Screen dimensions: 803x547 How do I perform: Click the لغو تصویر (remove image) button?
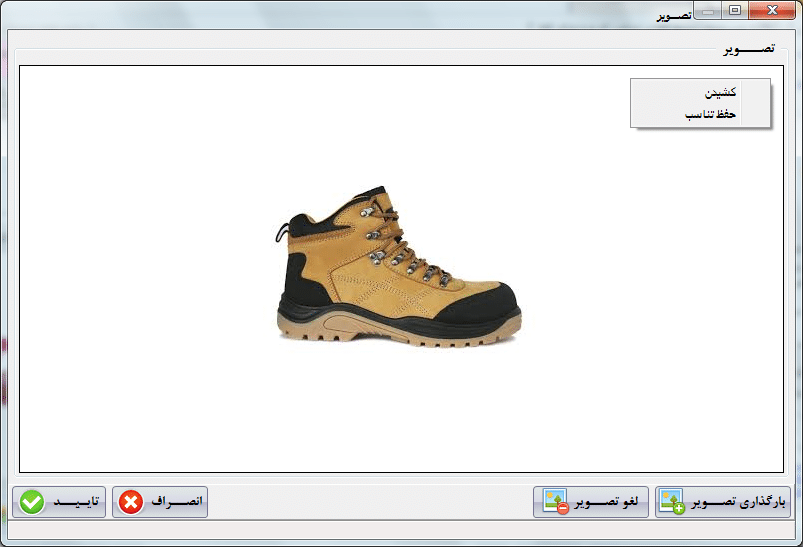point(591,502)
